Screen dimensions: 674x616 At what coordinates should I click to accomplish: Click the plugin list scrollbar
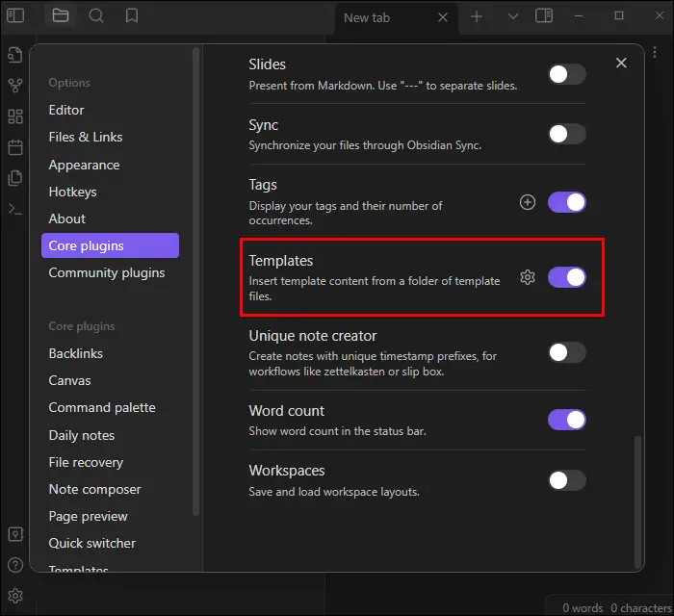[x=637, y=501]
